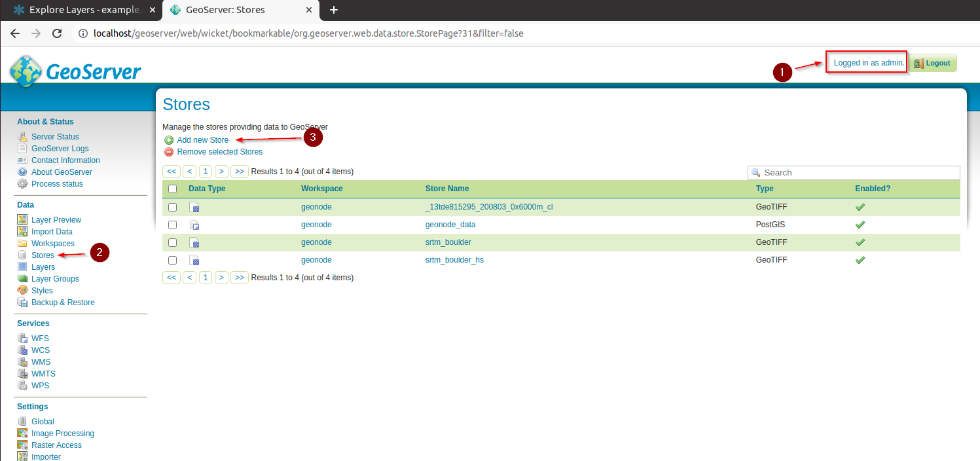980x461 pixels.
Task: Click the red minus Remove selected Stores icon
Action: click(169, 152)
